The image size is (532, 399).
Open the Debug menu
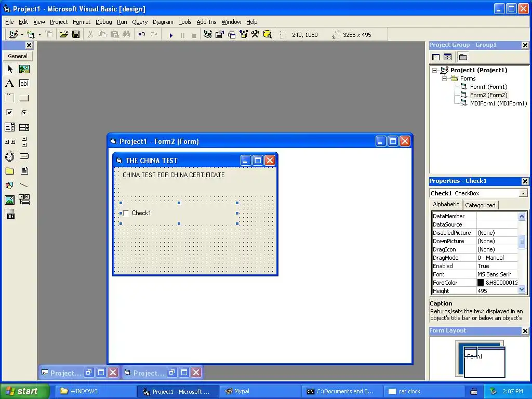103,22
